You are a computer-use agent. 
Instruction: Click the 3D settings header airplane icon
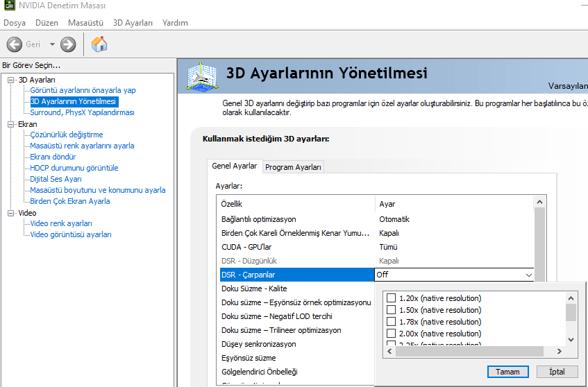(x=202, y=76)
